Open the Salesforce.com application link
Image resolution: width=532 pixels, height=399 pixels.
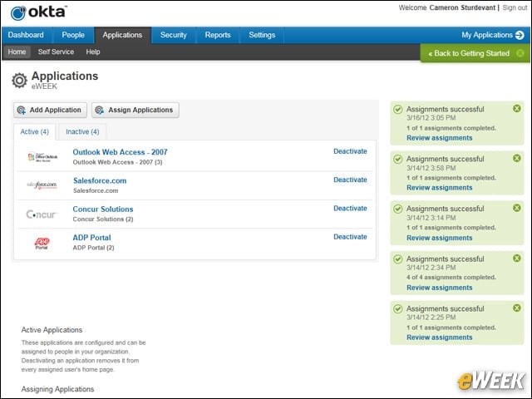[x=100, y=180]
